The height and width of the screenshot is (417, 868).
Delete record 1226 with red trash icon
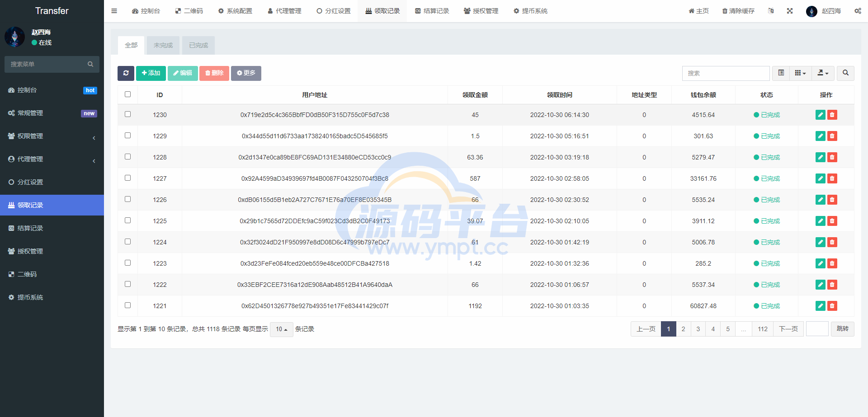click(832, 200)
